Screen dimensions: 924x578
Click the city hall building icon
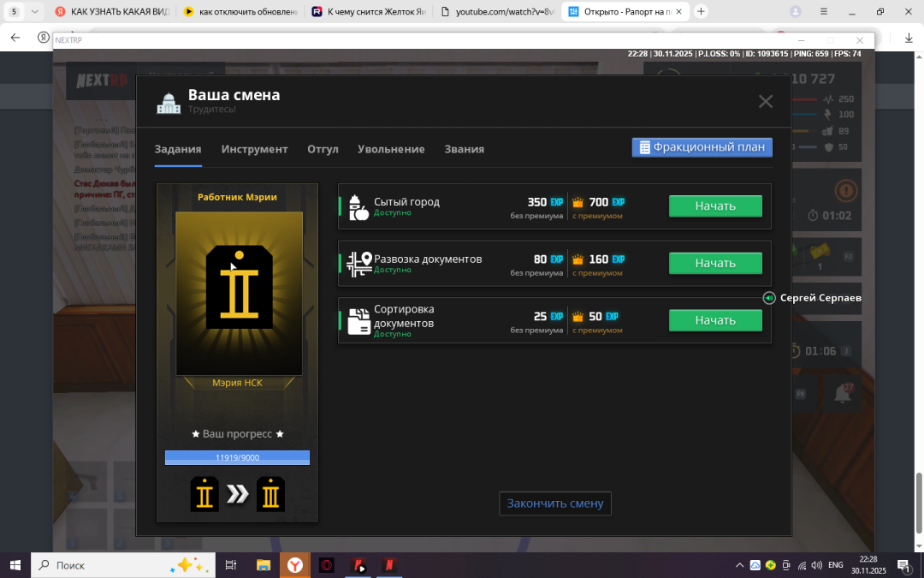coord(169,103)
